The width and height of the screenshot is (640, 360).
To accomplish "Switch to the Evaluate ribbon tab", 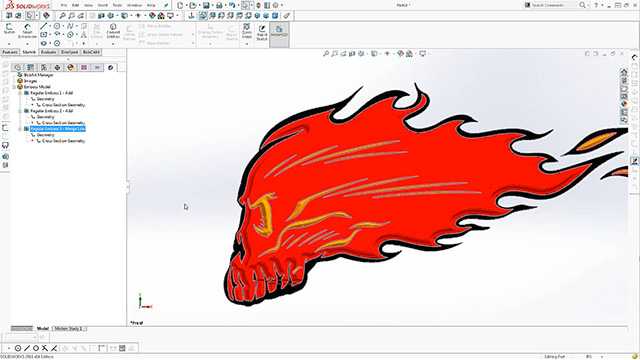I will pyautogui.click(x=49, y=52).
